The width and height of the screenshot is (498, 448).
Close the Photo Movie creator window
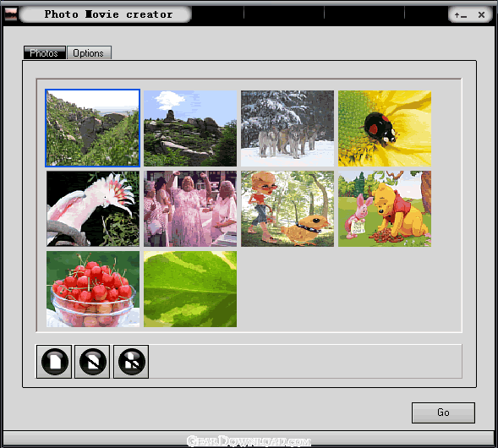click(481, 14)
